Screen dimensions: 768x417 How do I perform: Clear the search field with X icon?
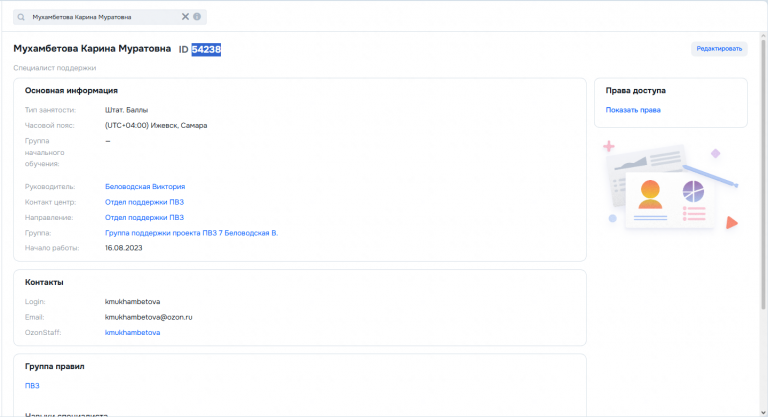click(185, 17)
